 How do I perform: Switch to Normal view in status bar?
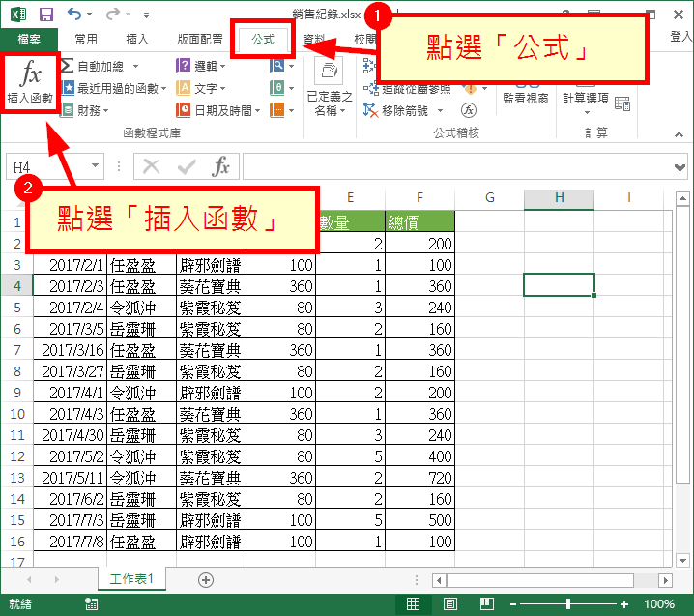414,603
